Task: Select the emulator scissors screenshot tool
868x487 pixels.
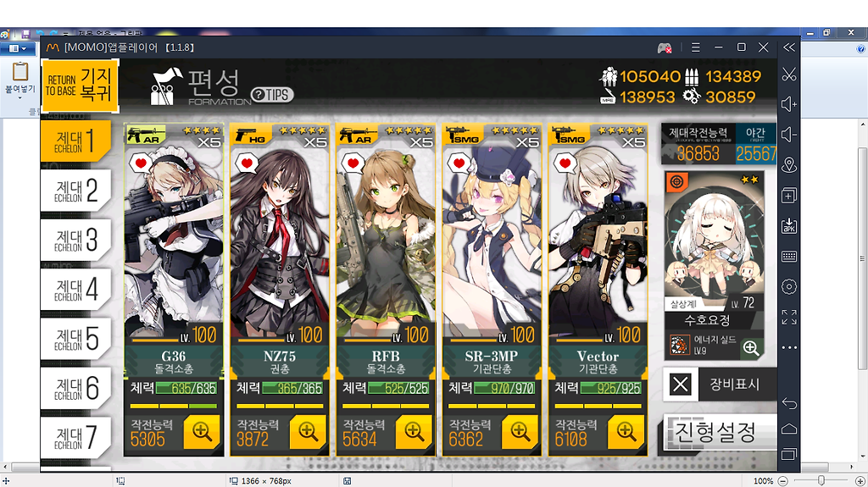Action: [789, 75]
